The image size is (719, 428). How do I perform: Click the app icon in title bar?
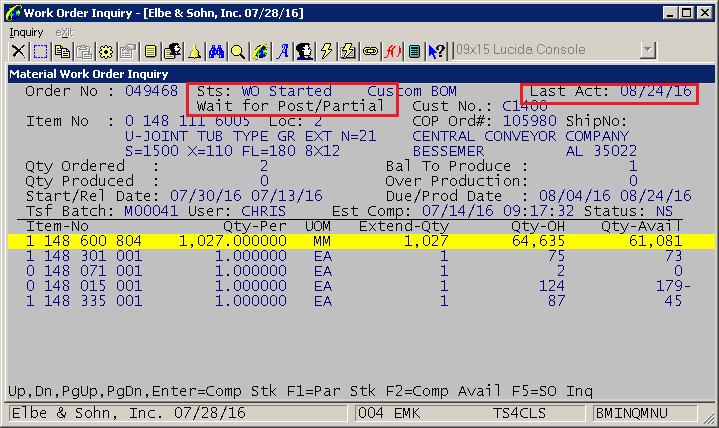click(13, 13)
